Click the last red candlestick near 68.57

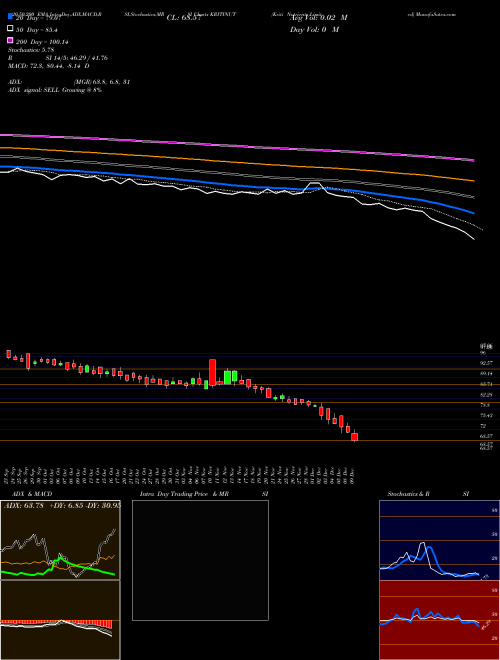click(x=354, y=436)
